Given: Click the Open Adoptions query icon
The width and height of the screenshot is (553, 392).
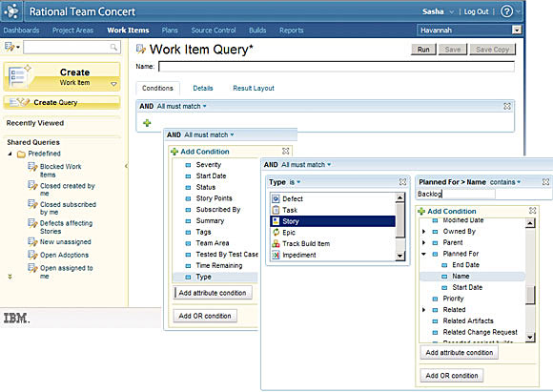Looking at the screenshot, I should tap(32, 255).
